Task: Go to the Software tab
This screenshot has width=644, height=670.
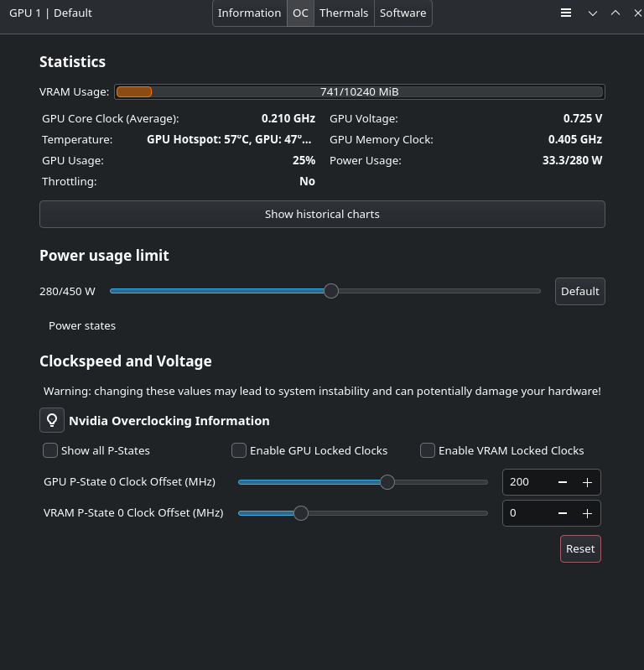Action: click(403, 13)
